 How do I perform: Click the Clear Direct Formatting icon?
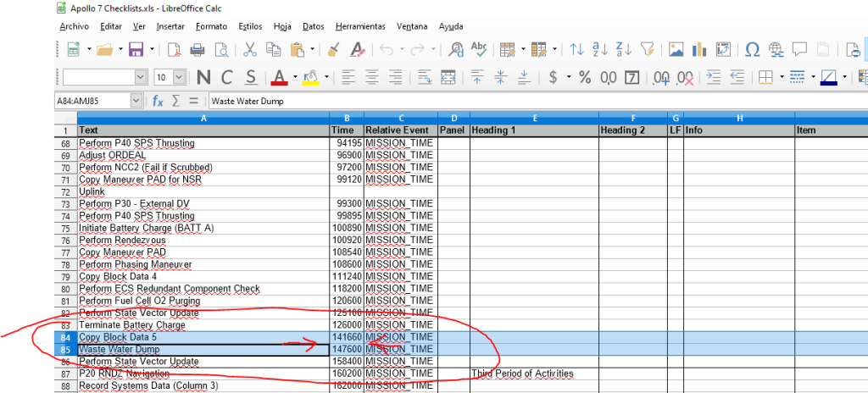point(358,50)
